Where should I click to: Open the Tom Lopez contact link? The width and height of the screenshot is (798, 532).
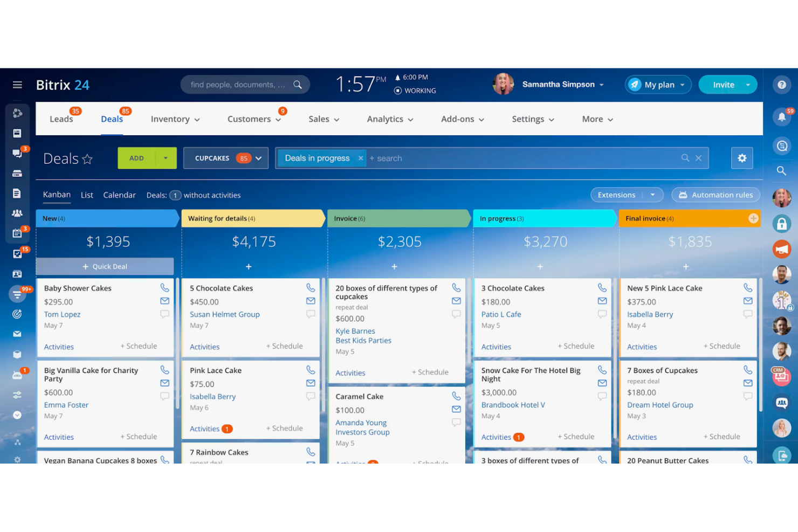pos(62,314)
